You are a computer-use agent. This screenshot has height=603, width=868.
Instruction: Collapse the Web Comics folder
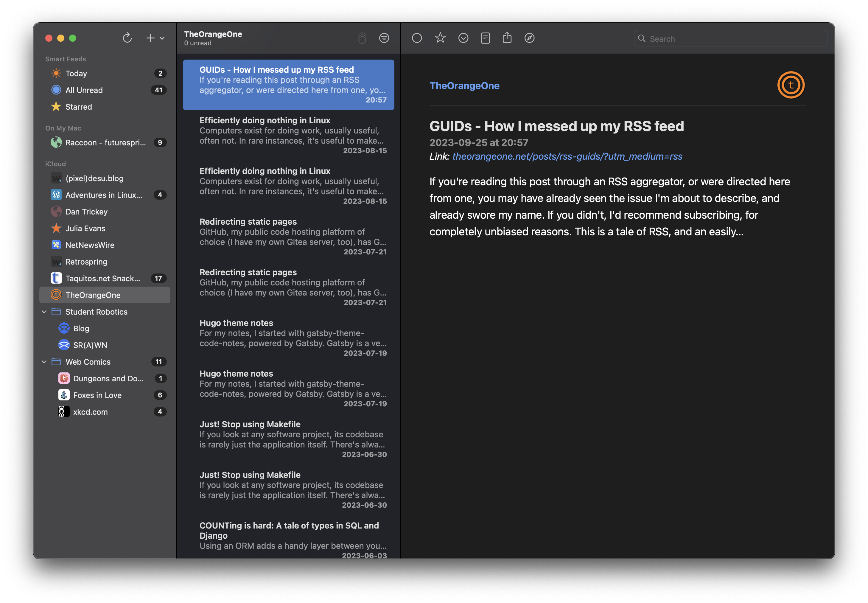click(x=44, y=362)
